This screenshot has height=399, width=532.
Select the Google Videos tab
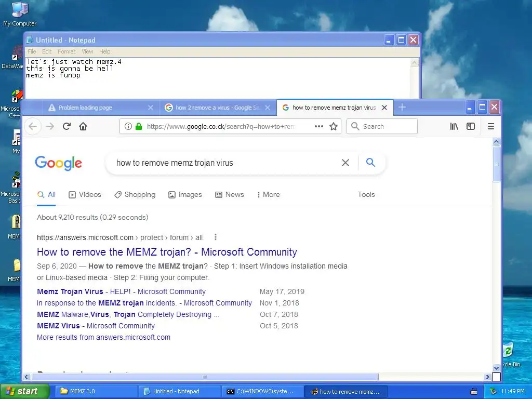click(85, 195)
